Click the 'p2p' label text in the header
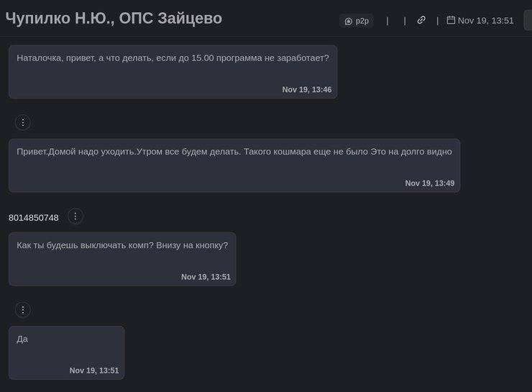Image resolution: width=532 pixels, height=392 pixels. click(362, 21)
